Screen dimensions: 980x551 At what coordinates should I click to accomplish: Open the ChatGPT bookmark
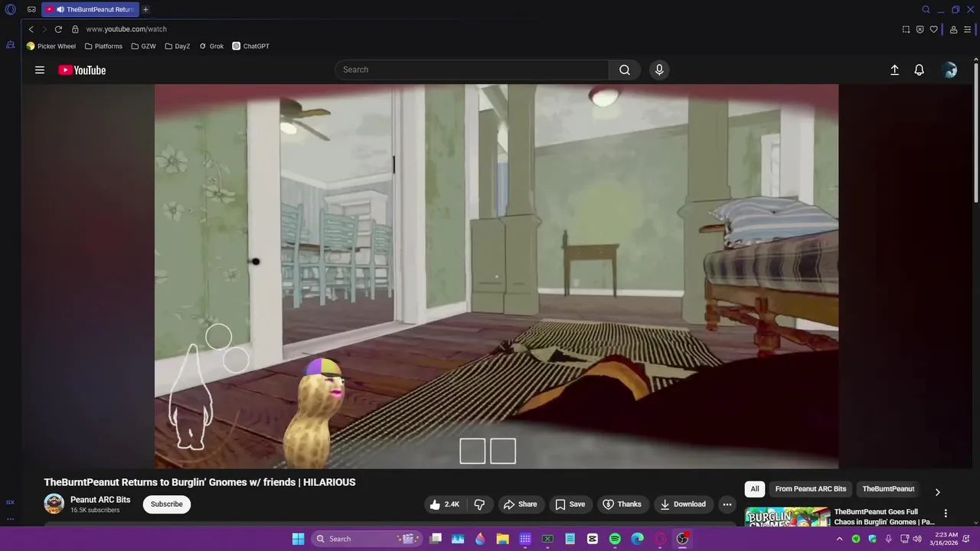pyautogui.click(x=251, y=46)
